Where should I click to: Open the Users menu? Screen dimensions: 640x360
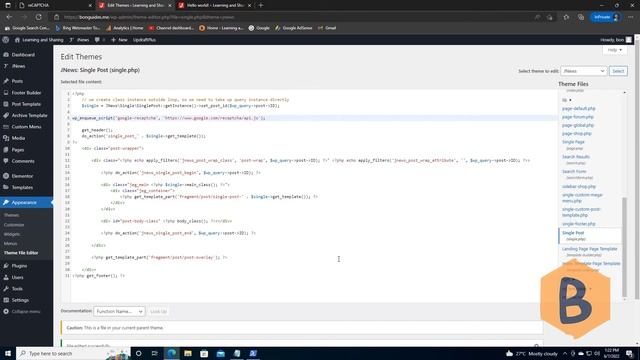tap(17, 278)
